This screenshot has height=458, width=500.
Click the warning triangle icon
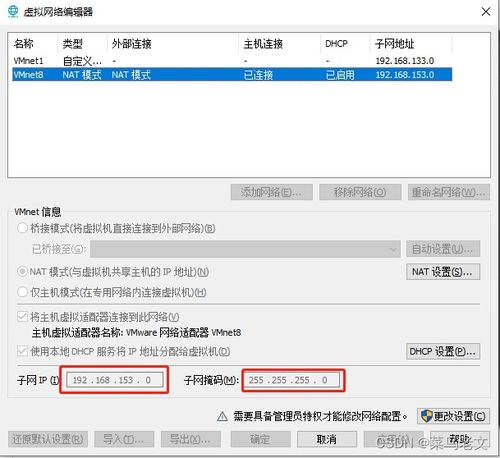[x=222, y=416]
